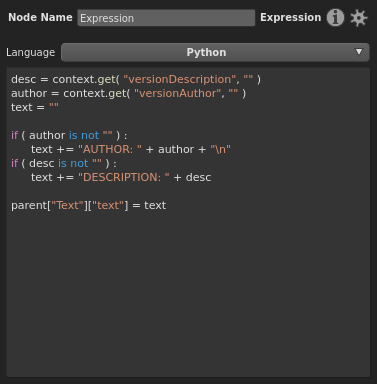Click the bold "Expression" node type label
Image resolution: width=377 pixels, height=384 pixels.
291,17
